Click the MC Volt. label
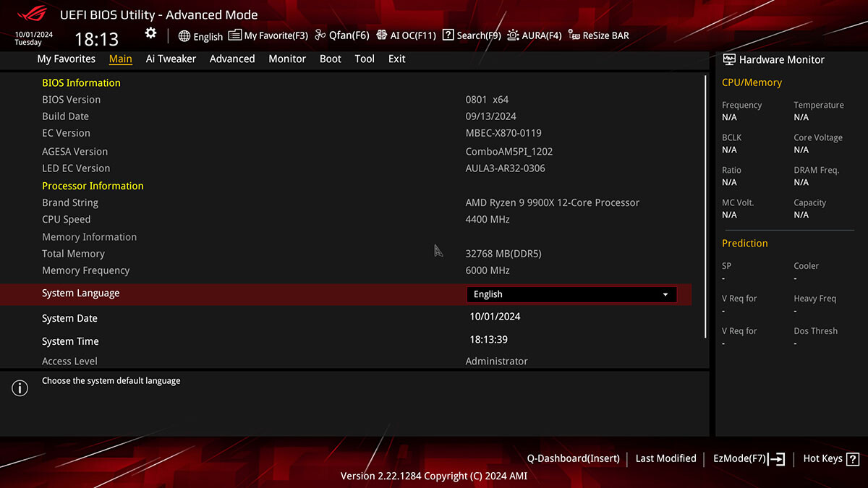The width and height of the screenshot is (868, 488). [738, 202]
